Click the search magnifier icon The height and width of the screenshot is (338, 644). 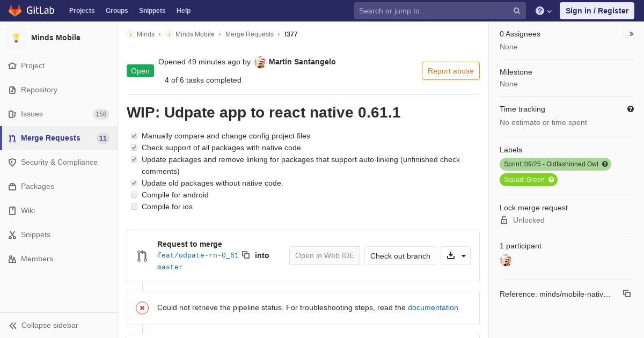[x=517, y=11]
